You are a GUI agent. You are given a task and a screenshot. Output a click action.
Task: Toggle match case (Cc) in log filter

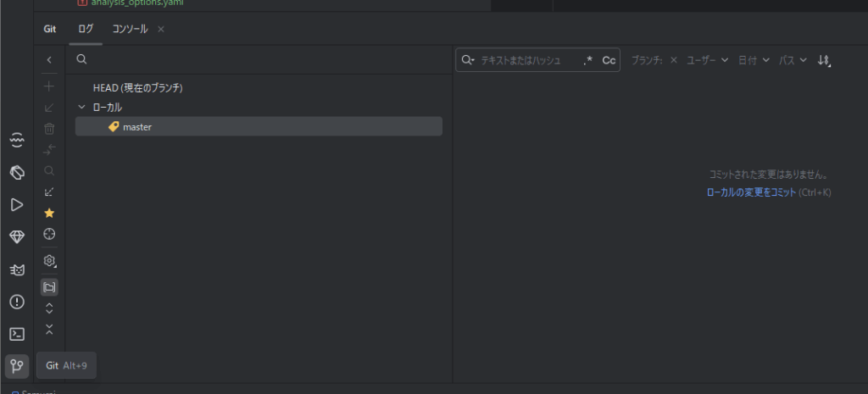coord(609,60)
